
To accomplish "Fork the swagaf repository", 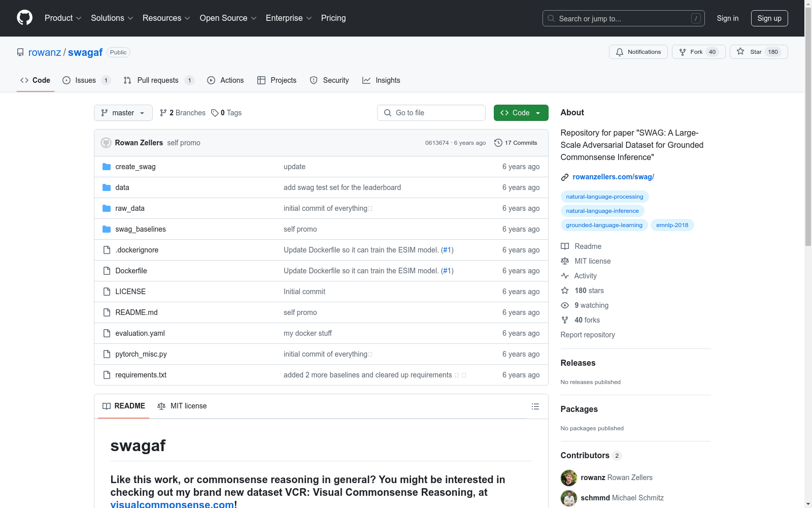I will coord(698,52).
